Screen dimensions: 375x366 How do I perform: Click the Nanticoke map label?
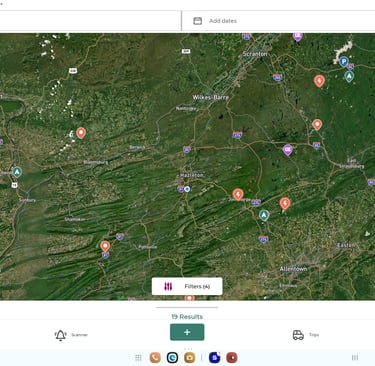[x=186, y=108]
